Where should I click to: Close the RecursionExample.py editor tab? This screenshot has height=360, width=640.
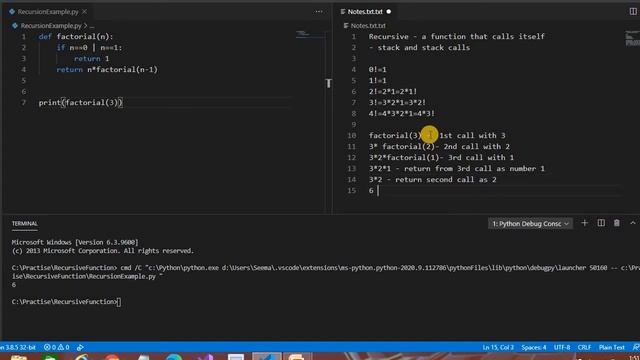(84, 12)
